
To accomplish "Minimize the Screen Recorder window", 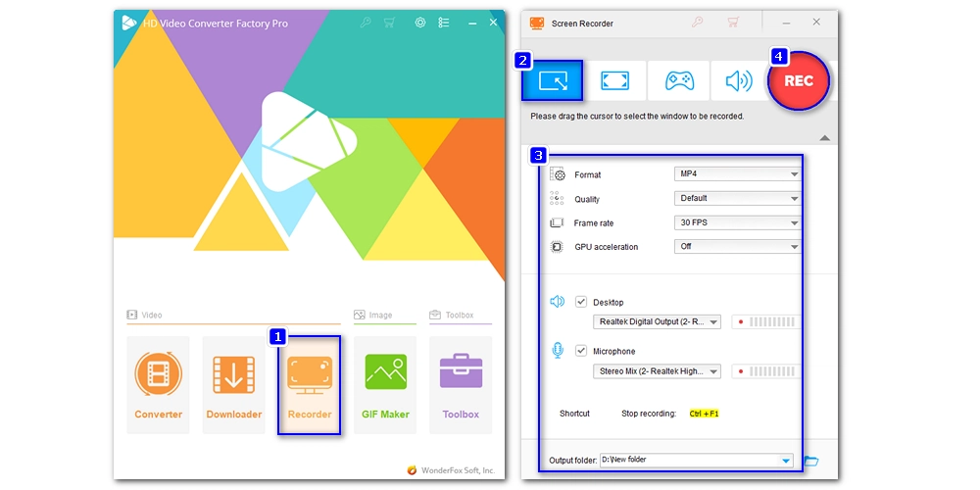I will (786, 23).
